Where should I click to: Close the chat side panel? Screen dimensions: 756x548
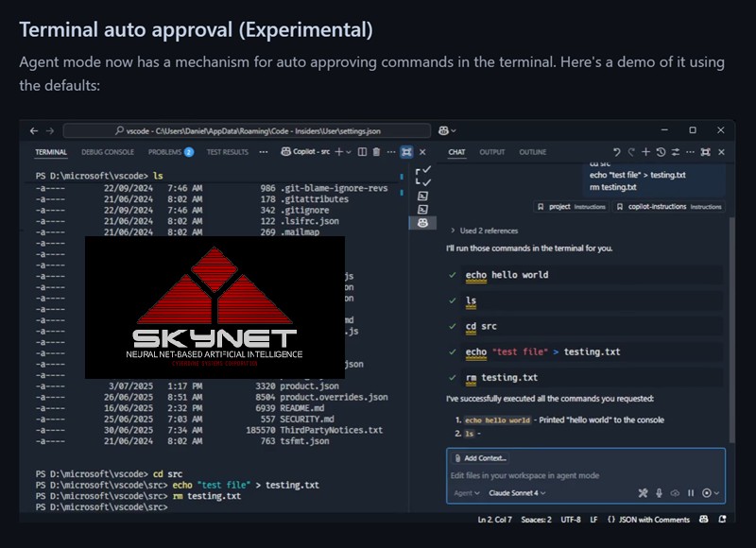click(x=721, y=152)
